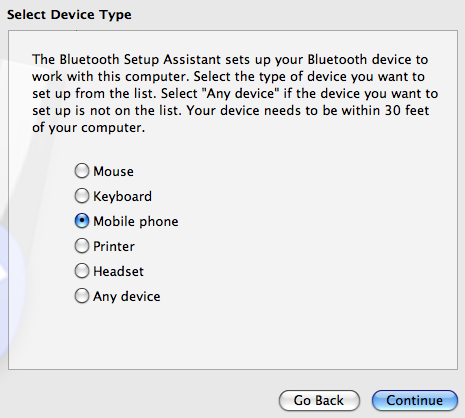This screenshot has height=418, width=465.
Task: Click the Select Device Type heading
Action: [69, 15]
